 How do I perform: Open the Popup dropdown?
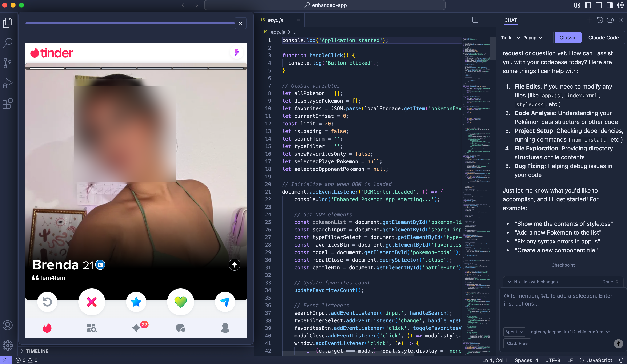tap(532, 37)
